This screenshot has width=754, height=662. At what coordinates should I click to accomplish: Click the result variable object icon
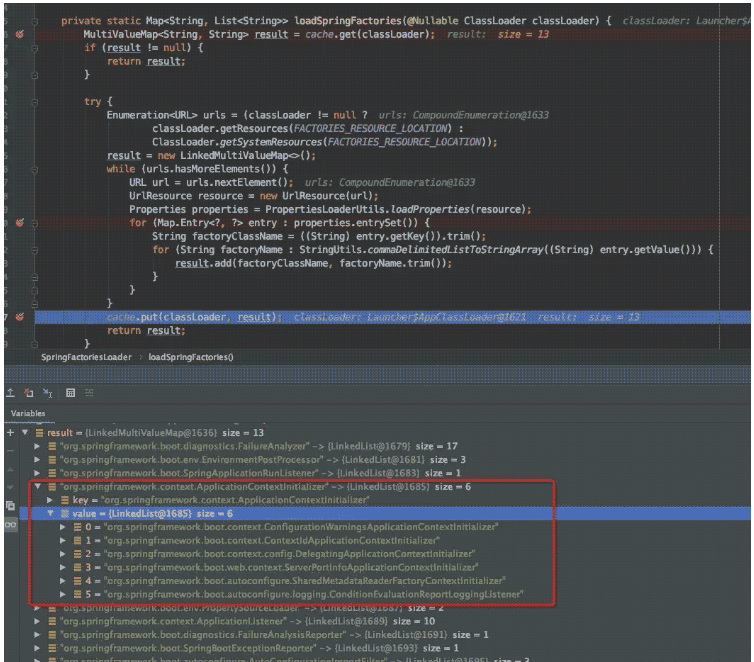coord(39,433)
